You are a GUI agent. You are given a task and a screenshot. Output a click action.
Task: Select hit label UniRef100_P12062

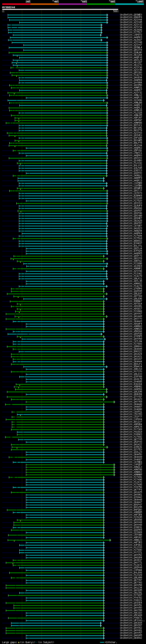131,273
